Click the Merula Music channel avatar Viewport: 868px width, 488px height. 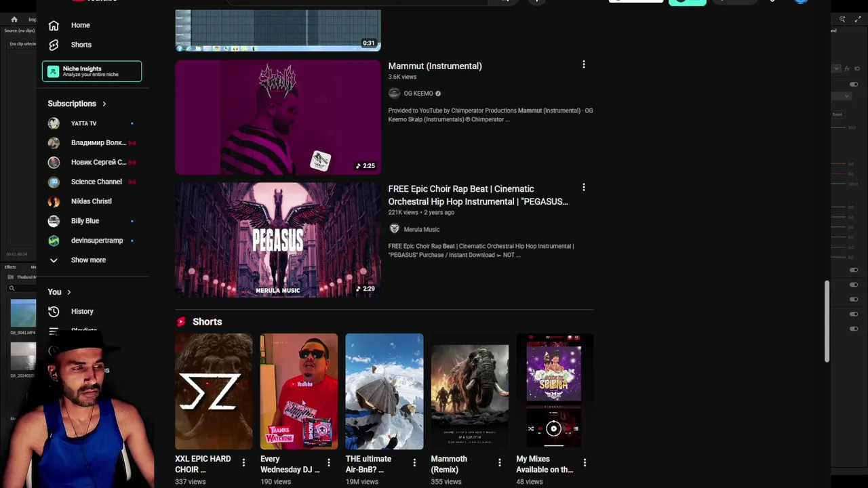pyautogui.click(x=394, y=229)
